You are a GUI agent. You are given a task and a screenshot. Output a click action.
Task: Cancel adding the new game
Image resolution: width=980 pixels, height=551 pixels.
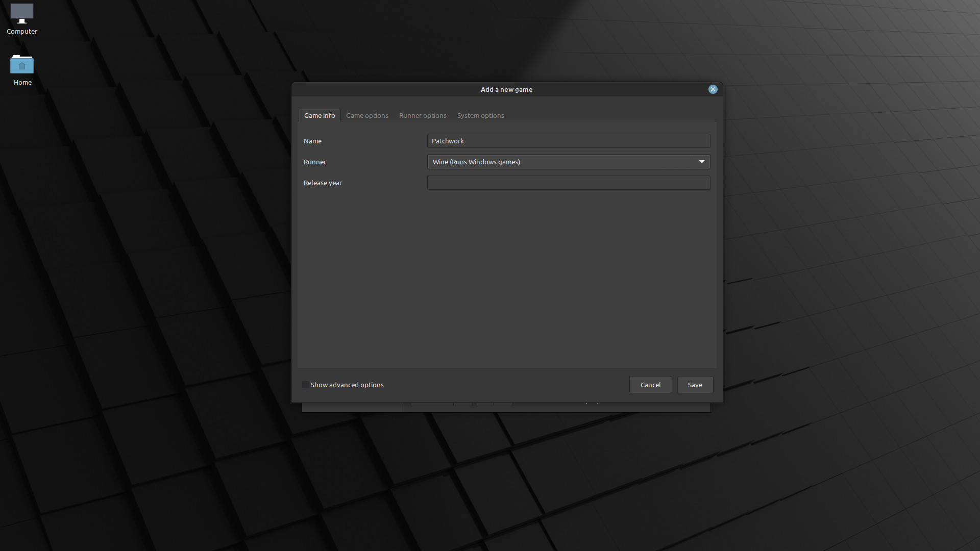pos(650,385)
